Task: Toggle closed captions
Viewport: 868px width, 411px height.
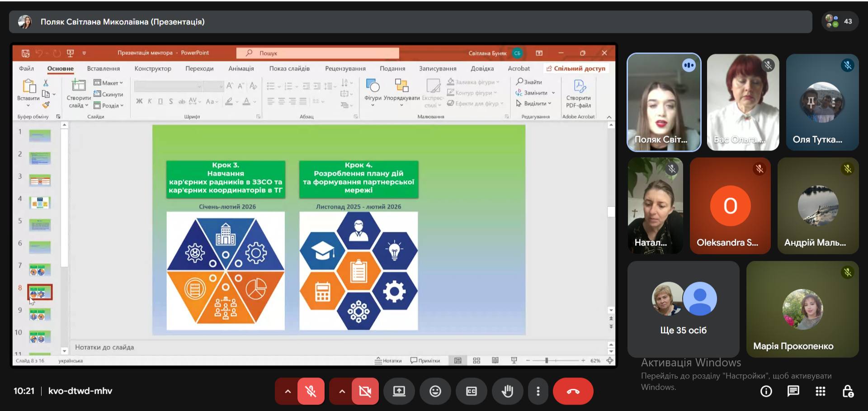Action: click(x=471, y=391)
